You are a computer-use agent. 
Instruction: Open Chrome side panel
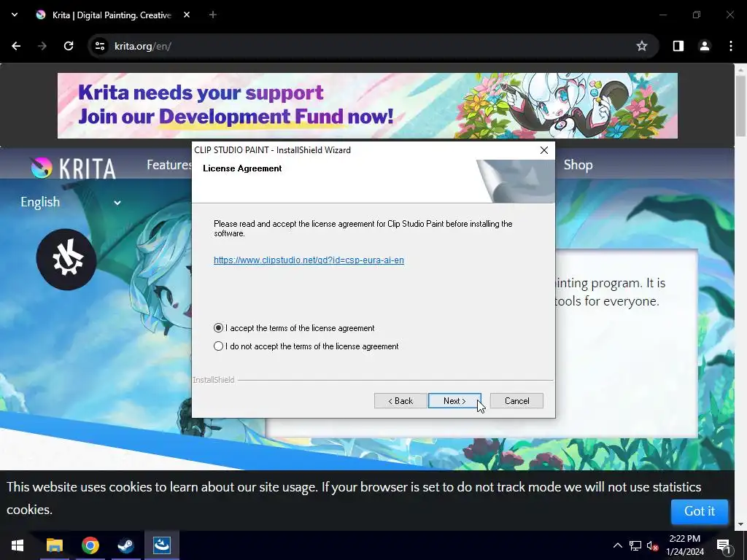click(678, 46)
